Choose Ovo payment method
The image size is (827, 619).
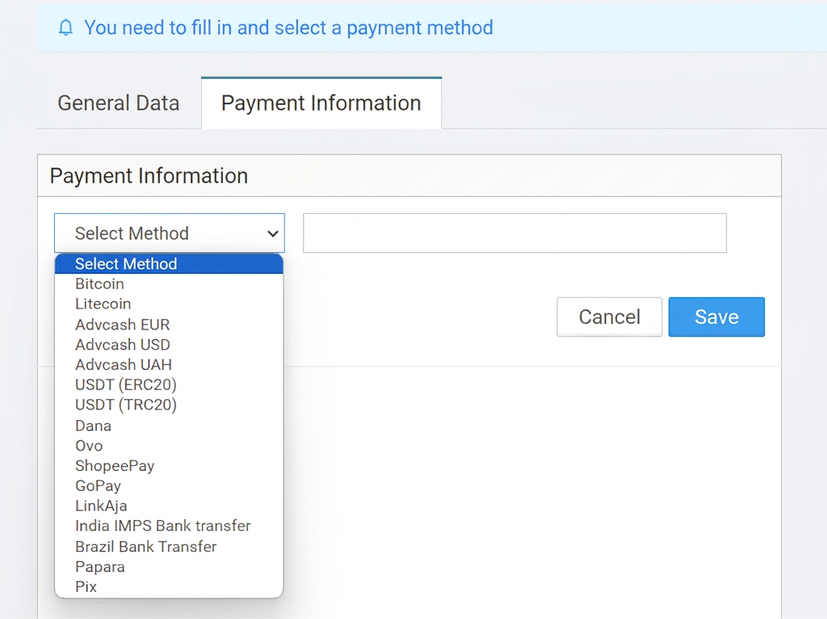[x=169, y=446]
